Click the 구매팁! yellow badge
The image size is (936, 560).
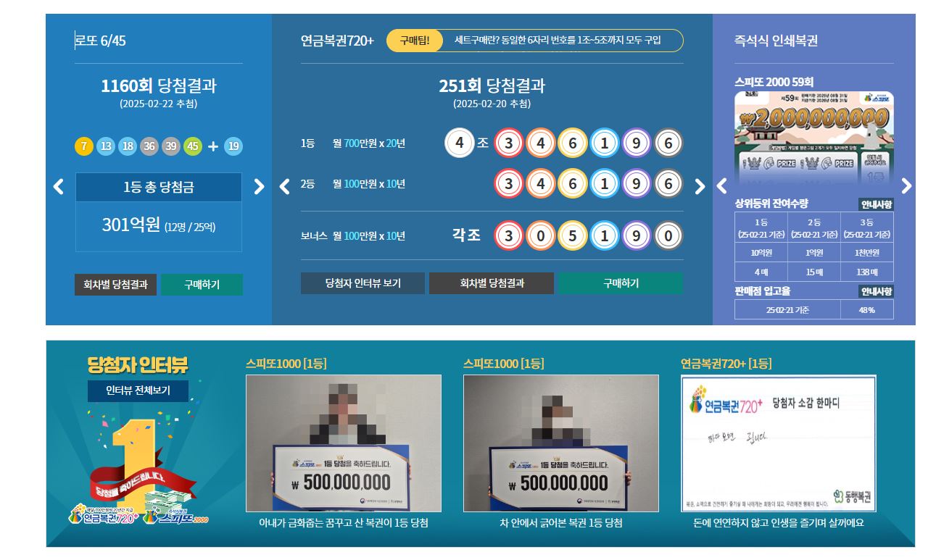point(415,41)
